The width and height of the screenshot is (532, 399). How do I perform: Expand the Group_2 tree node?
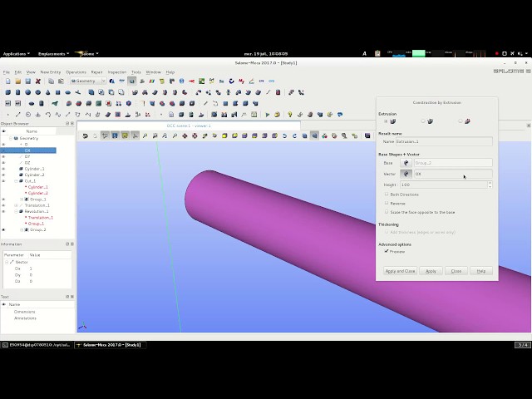click(x=22, y=230)
